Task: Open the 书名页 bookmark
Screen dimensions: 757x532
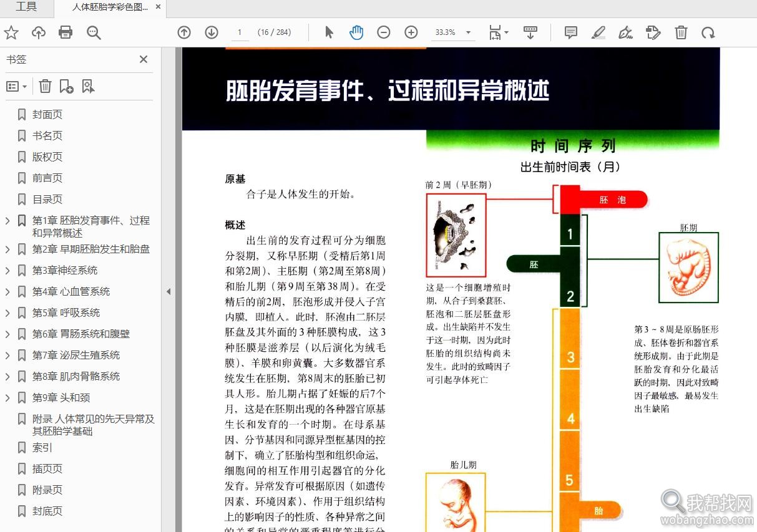Action: pyautogui.click(x=47, y=135)
